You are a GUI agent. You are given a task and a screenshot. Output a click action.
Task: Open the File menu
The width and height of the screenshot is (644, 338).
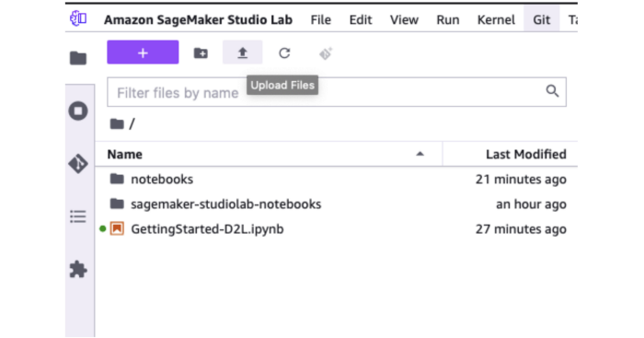(321, 19)
